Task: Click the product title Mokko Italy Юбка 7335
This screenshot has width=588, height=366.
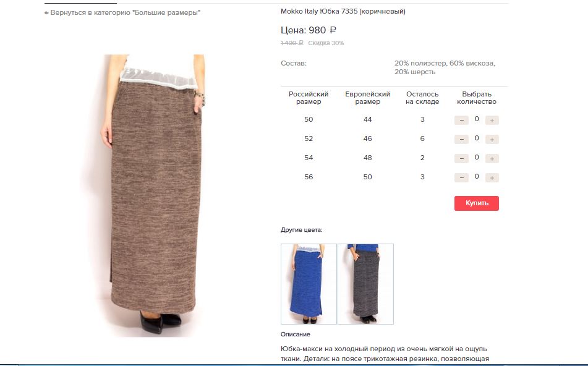Action: [343, 11]
